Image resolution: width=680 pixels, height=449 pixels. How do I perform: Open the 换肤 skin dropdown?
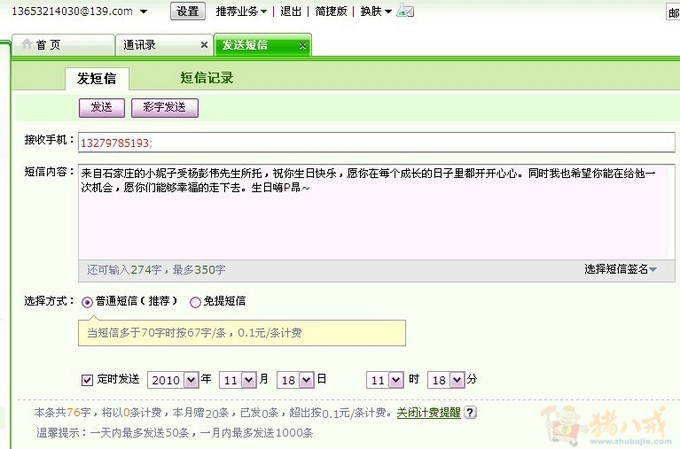point(376,11)
